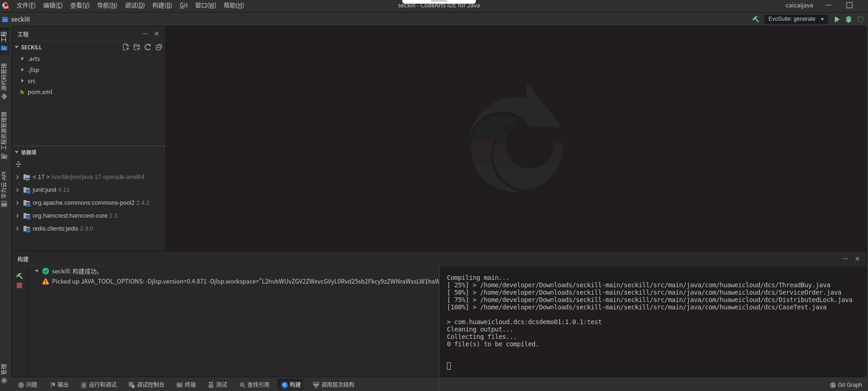Start debugging with the bug icon
The image size is (868, 391).
point(849,19)
